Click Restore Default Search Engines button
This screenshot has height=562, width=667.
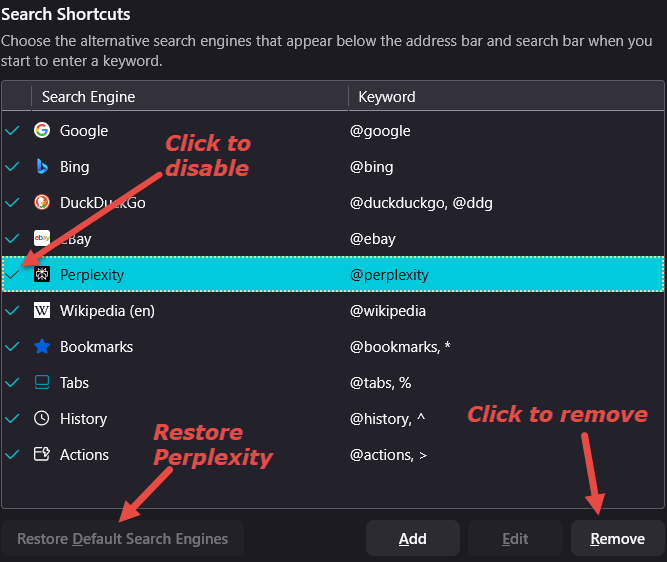122,539
